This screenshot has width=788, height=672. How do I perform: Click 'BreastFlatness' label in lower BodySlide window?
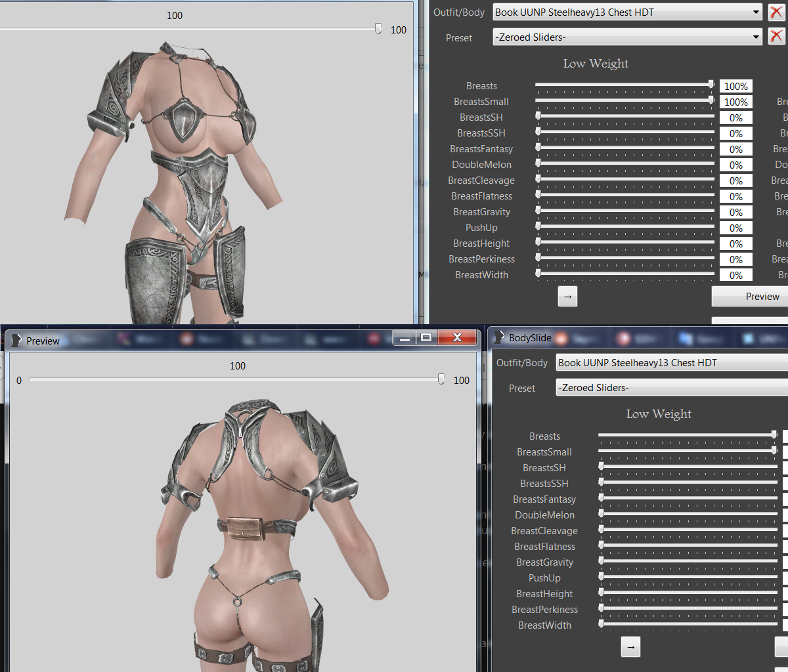[544, 547]
